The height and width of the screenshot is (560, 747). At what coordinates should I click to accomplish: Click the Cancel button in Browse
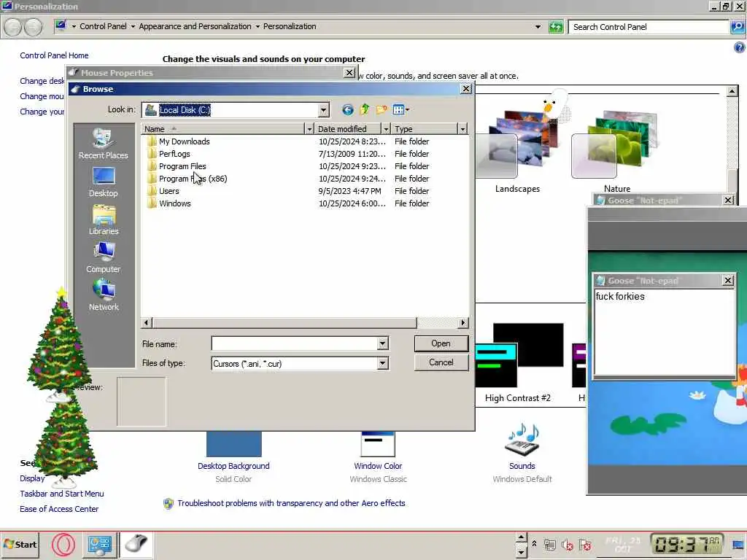click(x=441, y=362)
